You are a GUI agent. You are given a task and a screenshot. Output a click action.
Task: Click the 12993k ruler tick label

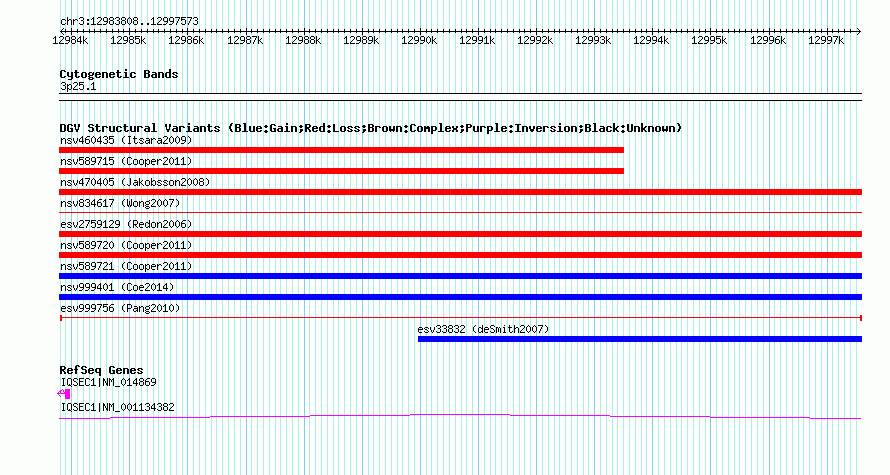tap(593, 40)
